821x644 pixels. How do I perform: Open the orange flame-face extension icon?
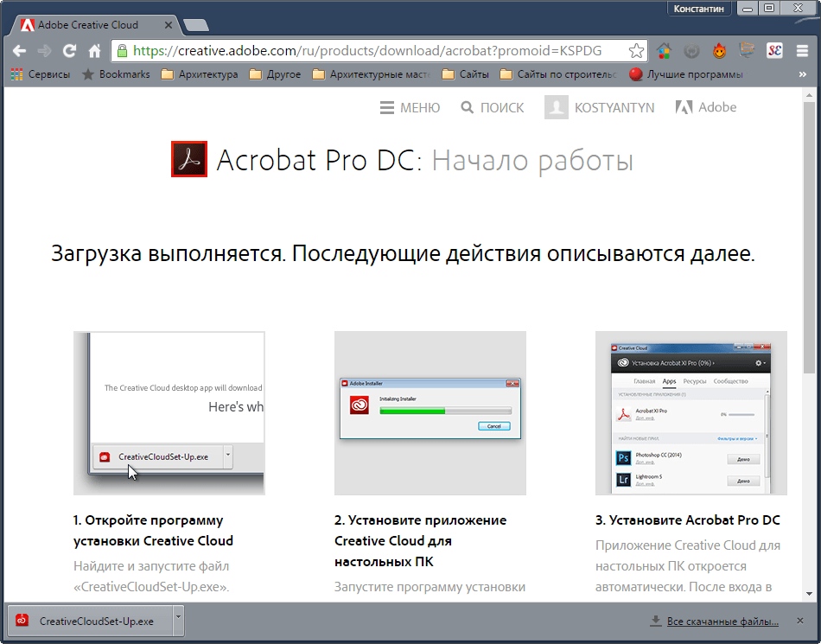pos(719,51)
